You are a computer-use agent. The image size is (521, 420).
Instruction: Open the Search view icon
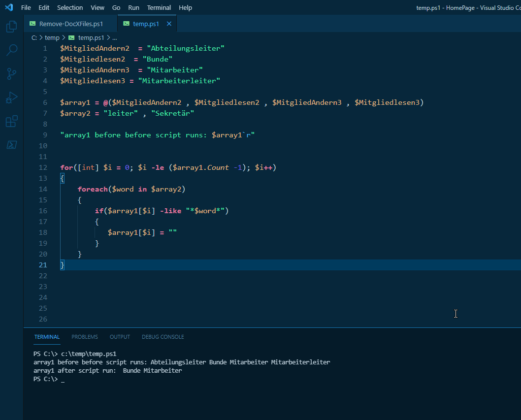[12, 50]
